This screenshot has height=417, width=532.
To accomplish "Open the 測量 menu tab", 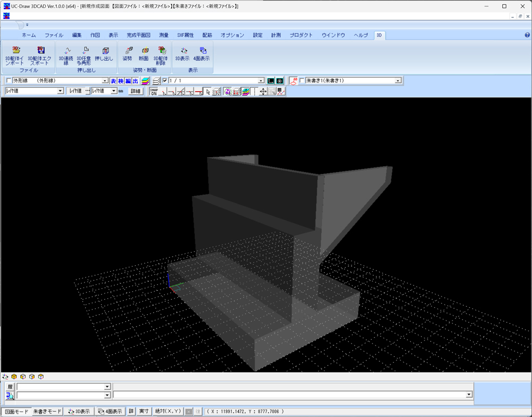I will [x=163, y=35].
